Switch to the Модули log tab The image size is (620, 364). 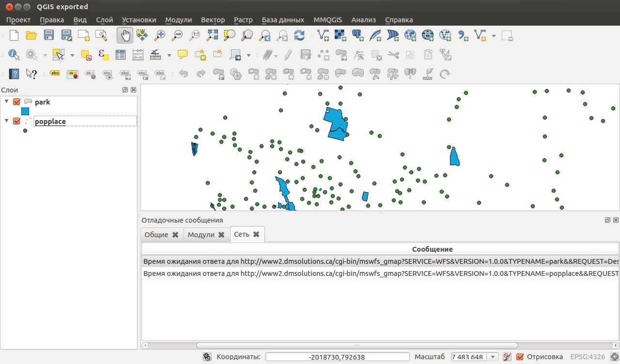pyautogui.click(x=201, y=234)
